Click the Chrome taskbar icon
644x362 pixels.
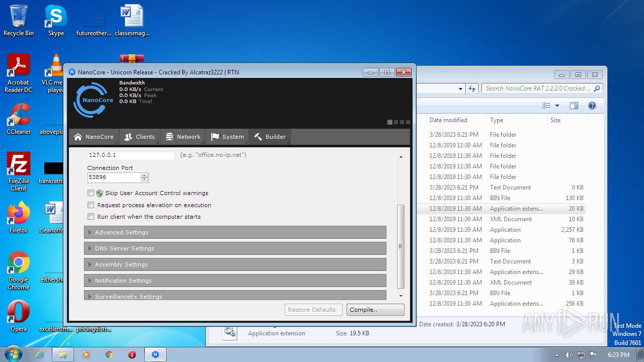109,354
